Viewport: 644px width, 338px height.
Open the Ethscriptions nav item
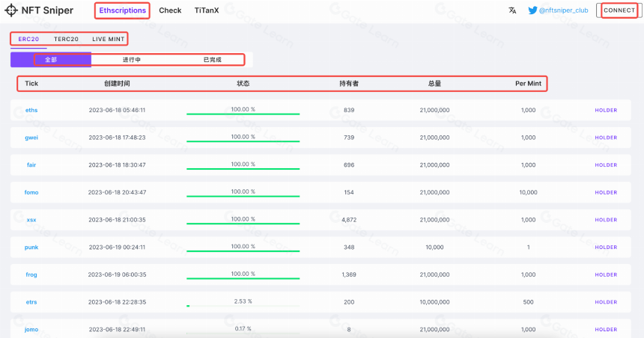[x=122, y=10]
